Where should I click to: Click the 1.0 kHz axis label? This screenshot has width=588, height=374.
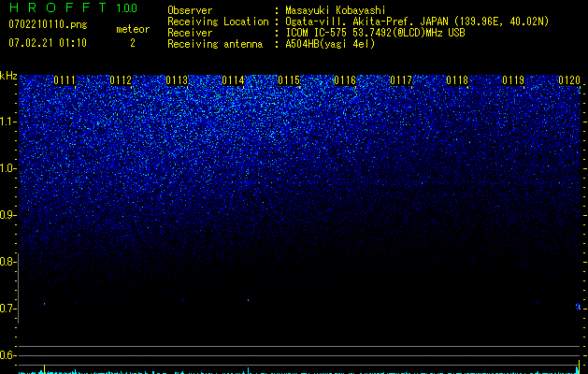point(7,168)
